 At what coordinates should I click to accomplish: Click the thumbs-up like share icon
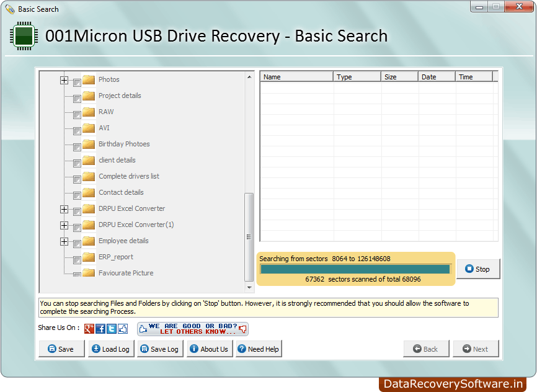point(123,329)
